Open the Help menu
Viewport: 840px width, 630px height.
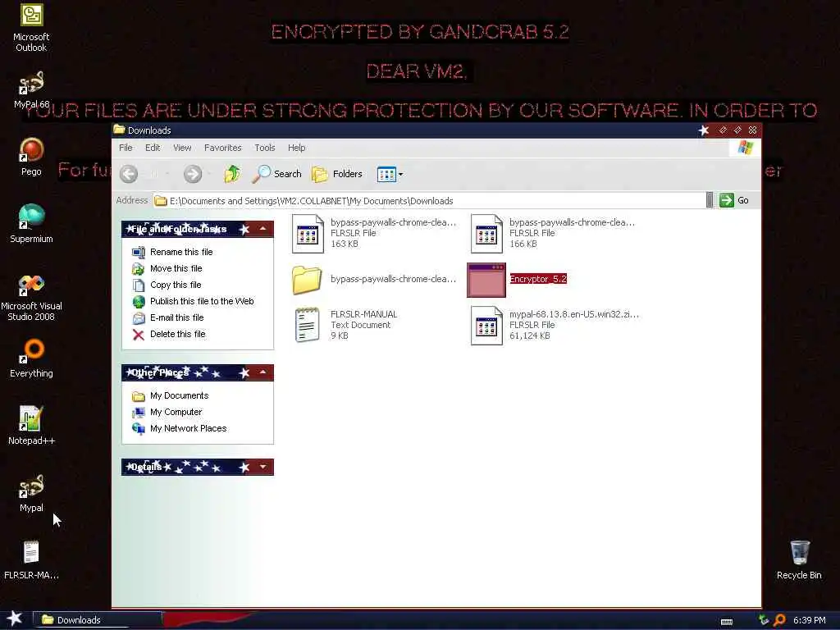tap(296, 148)
